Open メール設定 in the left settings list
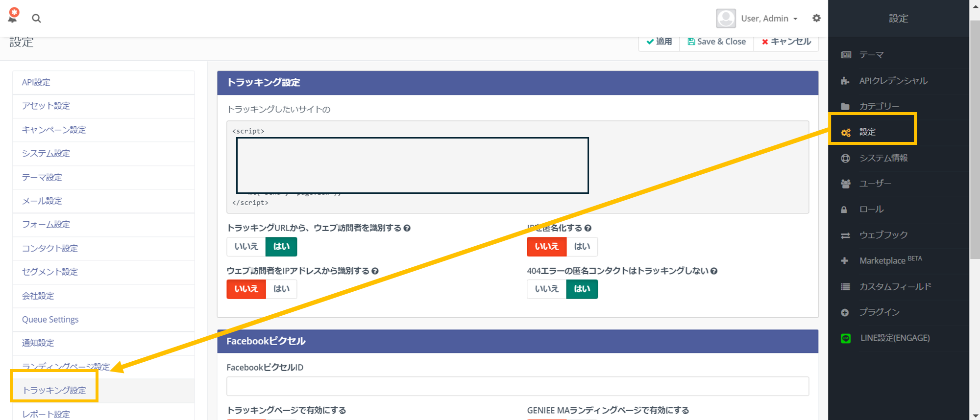This screenshot has height=420, width=980. (42, 201)
